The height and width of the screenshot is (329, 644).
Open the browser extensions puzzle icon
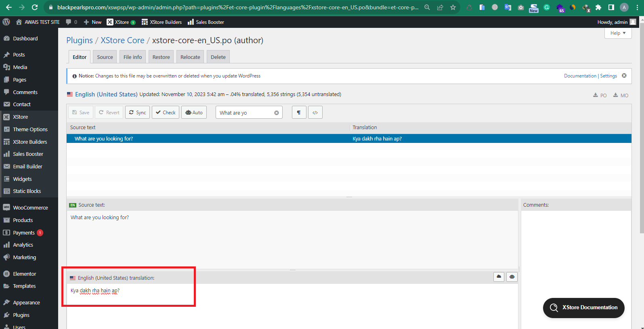coord(598,7)
